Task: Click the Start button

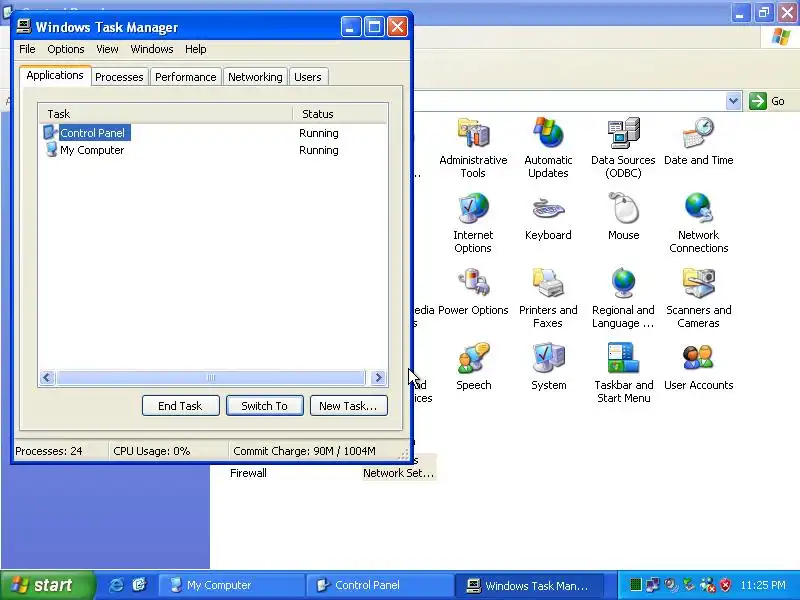Action: pyautogui.click(x=48, y=585)
